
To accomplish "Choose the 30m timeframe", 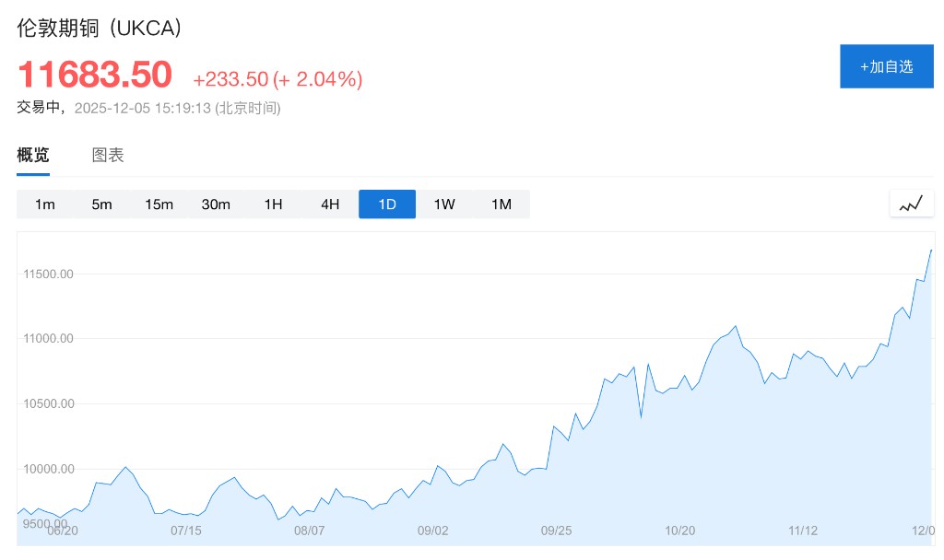I will [216, 204].
